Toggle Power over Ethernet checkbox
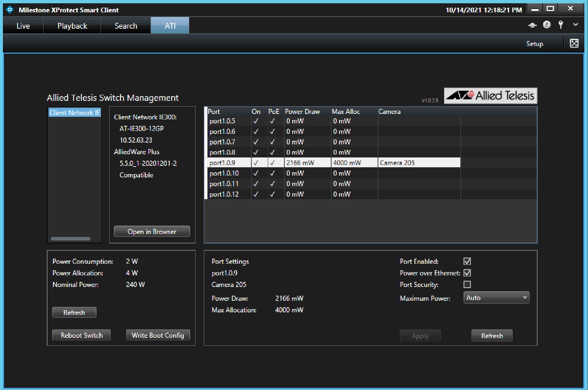The image size is (588, 390). (467, 273)
